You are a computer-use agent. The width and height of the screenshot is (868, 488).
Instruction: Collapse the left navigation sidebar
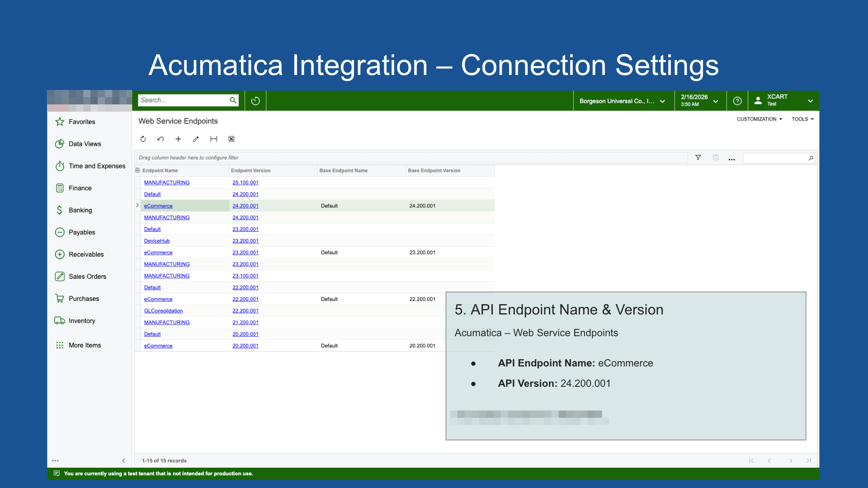123,460
